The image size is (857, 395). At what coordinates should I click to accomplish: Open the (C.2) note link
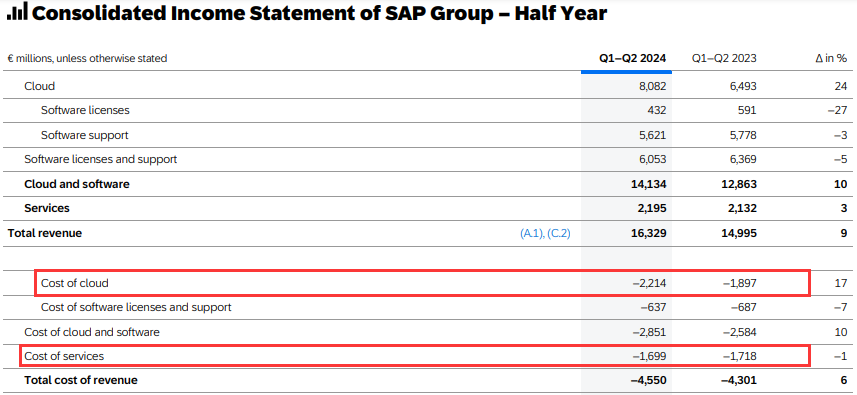[559, 233]
